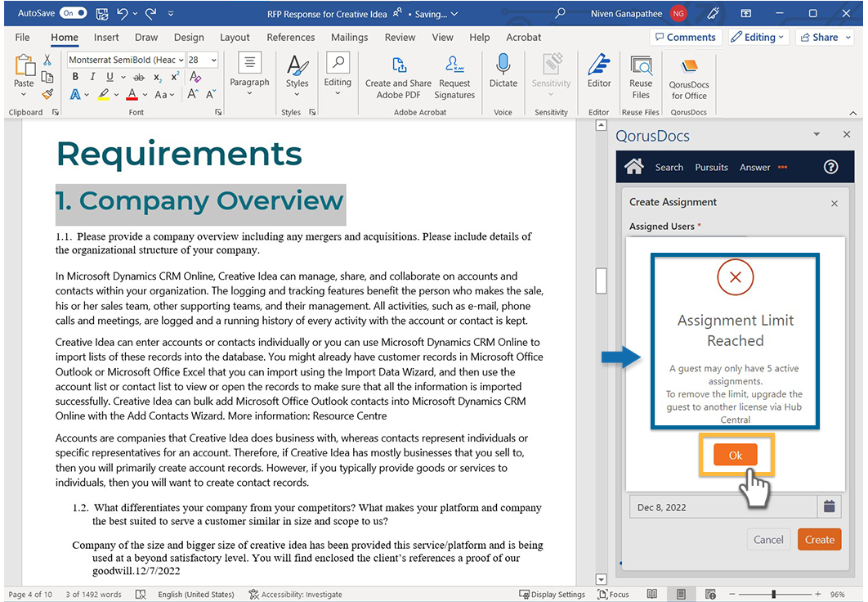
Task: Switch to the Insert ribbon tab
Action: coord(105,37)
